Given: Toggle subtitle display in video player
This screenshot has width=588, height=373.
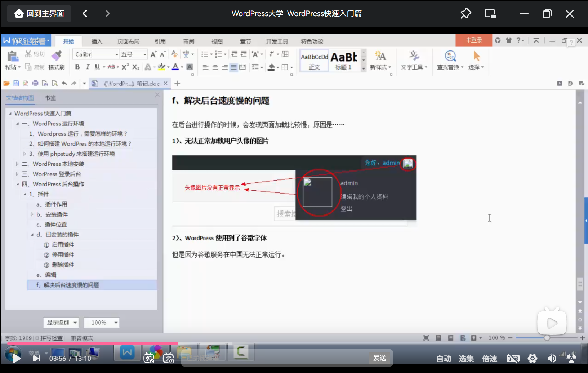Looking at the screenshot, I should pyautogui.click(x=513, y=358).
